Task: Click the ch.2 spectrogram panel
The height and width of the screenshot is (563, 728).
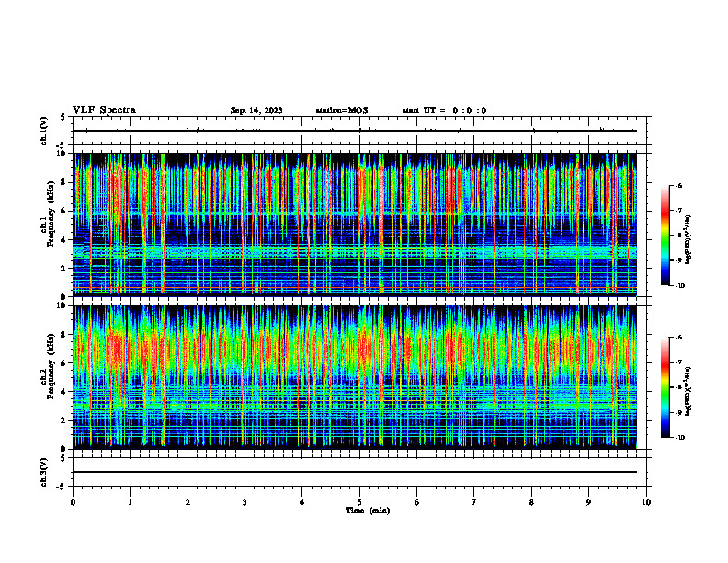Action: pos(355,377)
